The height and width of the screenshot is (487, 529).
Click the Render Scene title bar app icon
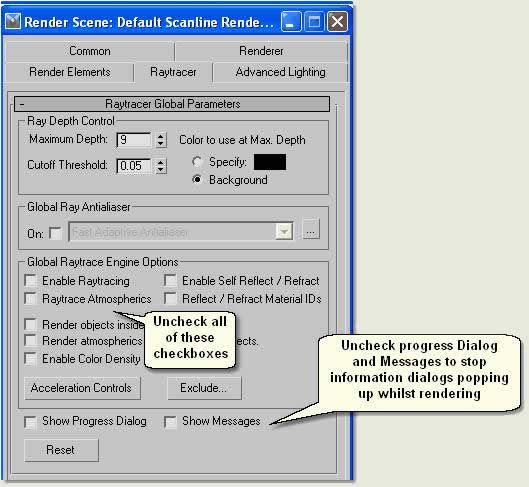coord(13,22)
